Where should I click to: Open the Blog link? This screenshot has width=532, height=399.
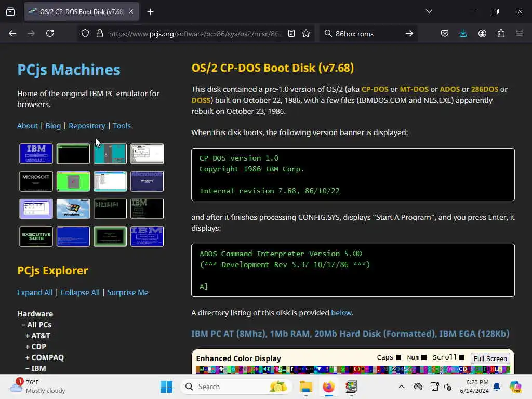click(53, 126)
